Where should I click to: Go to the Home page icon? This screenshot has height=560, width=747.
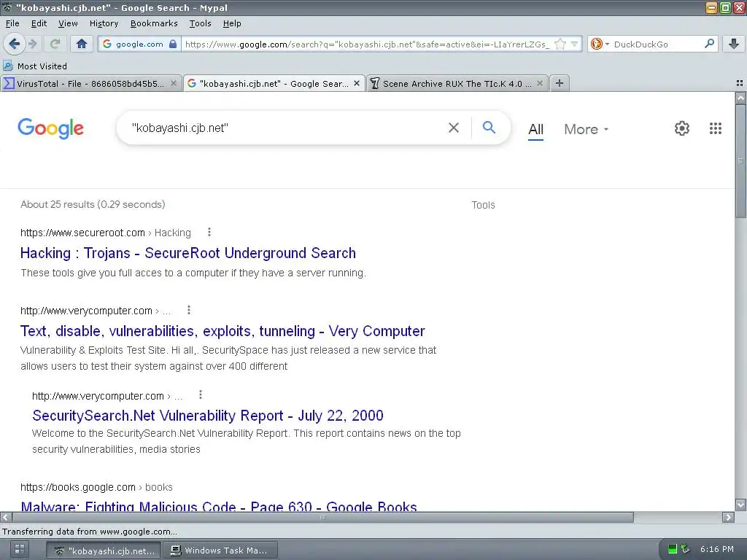[82, 44]
